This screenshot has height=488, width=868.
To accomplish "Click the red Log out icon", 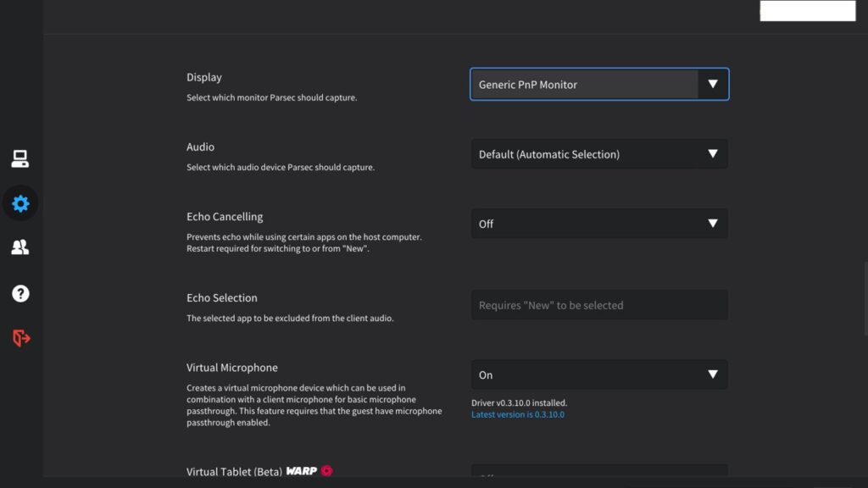I will (21, 337).
